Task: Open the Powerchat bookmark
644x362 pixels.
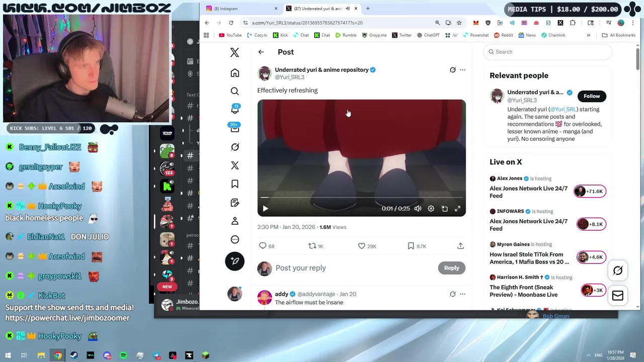Action: (475, 35)
